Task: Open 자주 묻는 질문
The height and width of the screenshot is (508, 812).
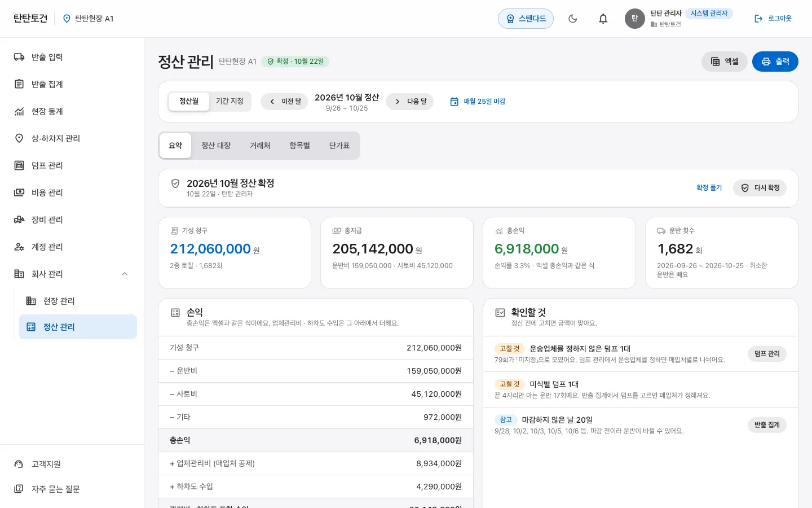Action: tap(72, 489)
